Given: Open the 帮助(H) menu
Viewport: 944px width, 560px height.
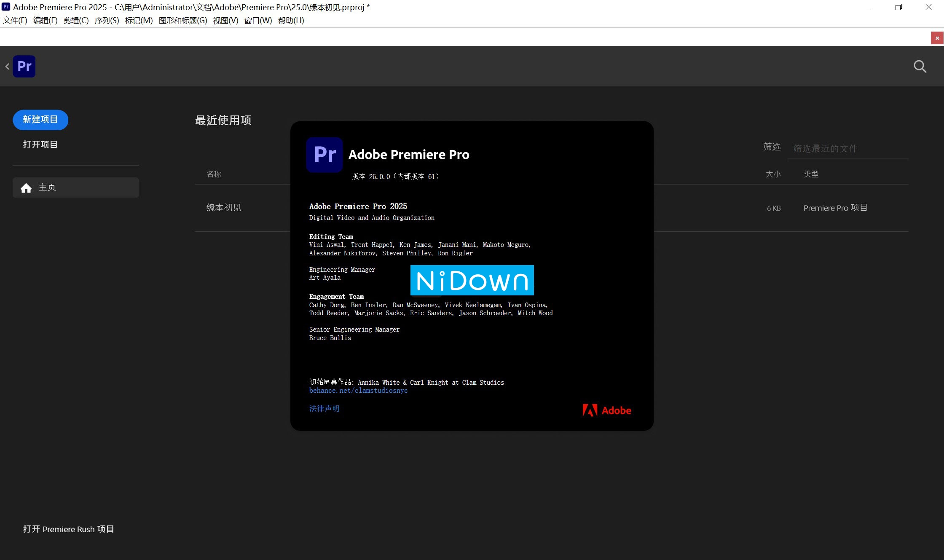Looking at the screenshot, I should tap(291, 20).
